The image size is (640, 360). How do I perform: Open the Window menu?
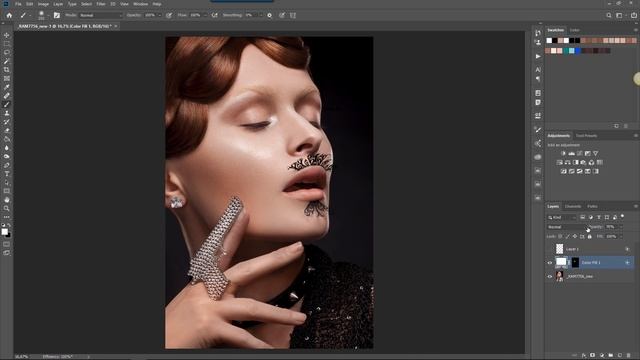click(x=141, y=4)
